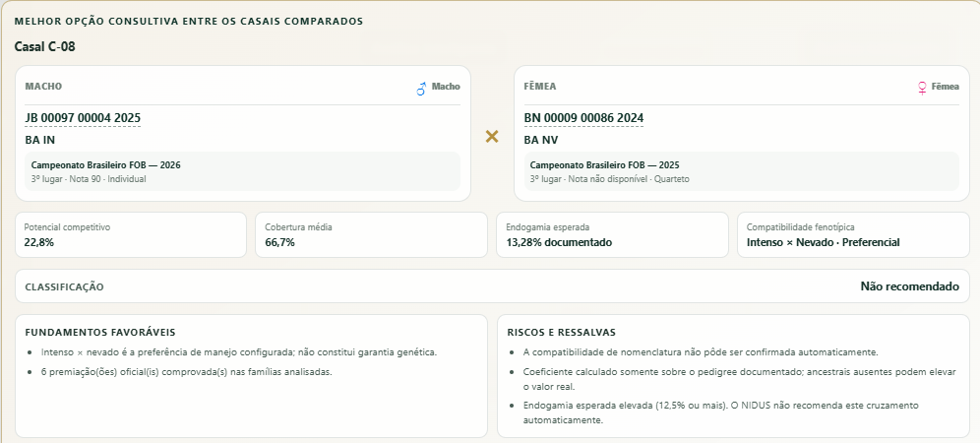Viewport: 980px width, 443px height.
Task: Click Intenso × Nevado · Preferencial text
Action: point(824,243)
